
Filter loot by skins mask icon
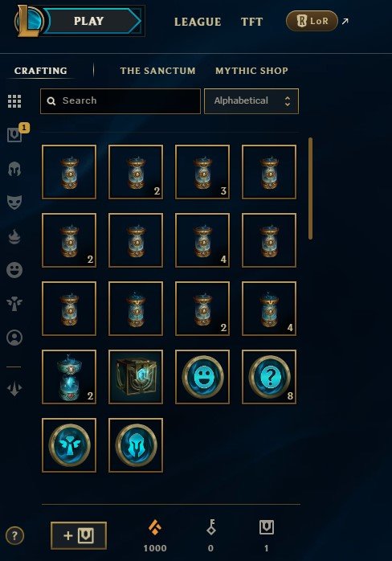[x=14, y=203]
